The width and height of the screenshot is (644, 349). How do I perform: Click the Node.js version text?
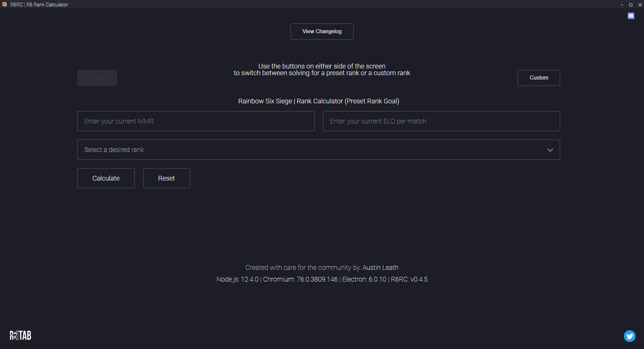tap(237, 279)
